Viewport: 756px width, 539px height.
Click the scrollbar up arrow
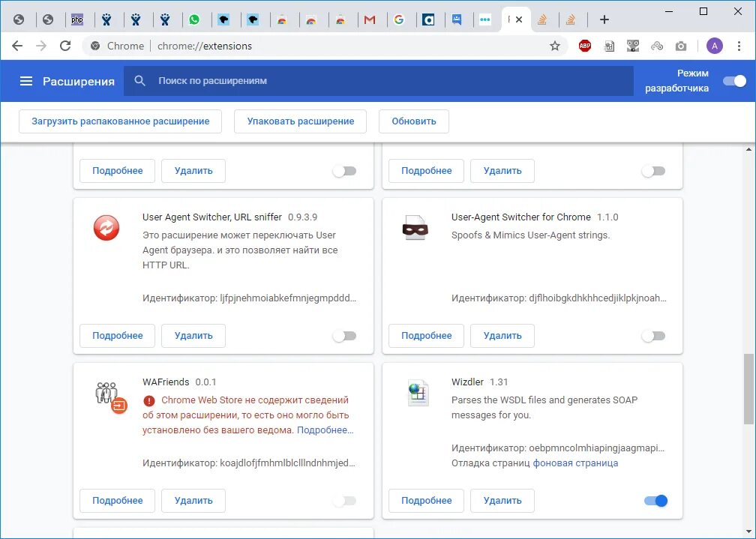[x=748, y=149]
